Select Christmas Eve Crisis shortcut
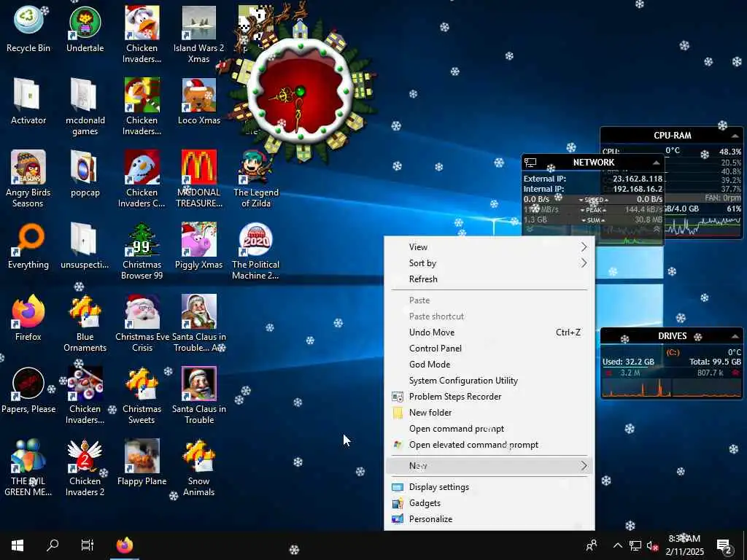747x560 pixels. [x=142, y=323]
